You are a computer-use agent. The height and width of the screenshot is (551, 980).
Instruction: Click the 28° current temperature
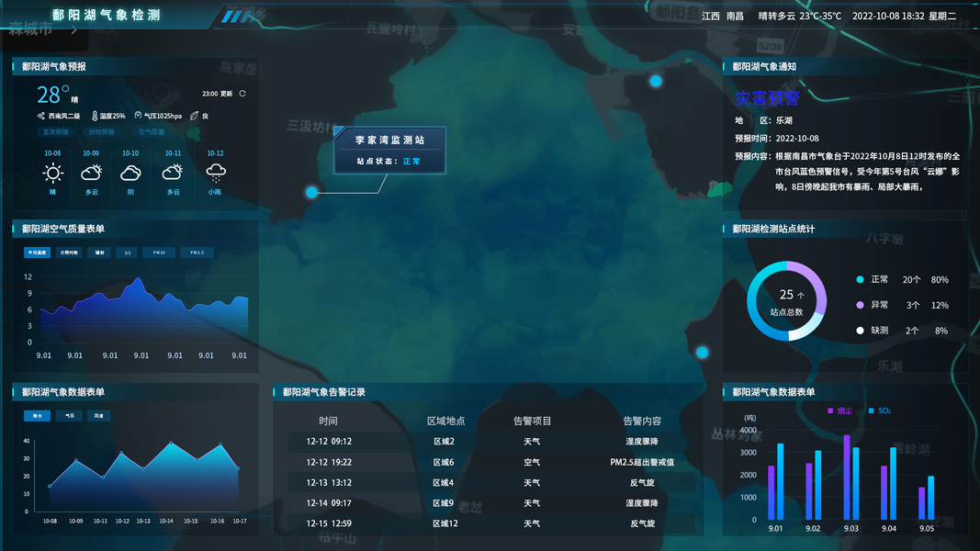(x=52, y=95)
